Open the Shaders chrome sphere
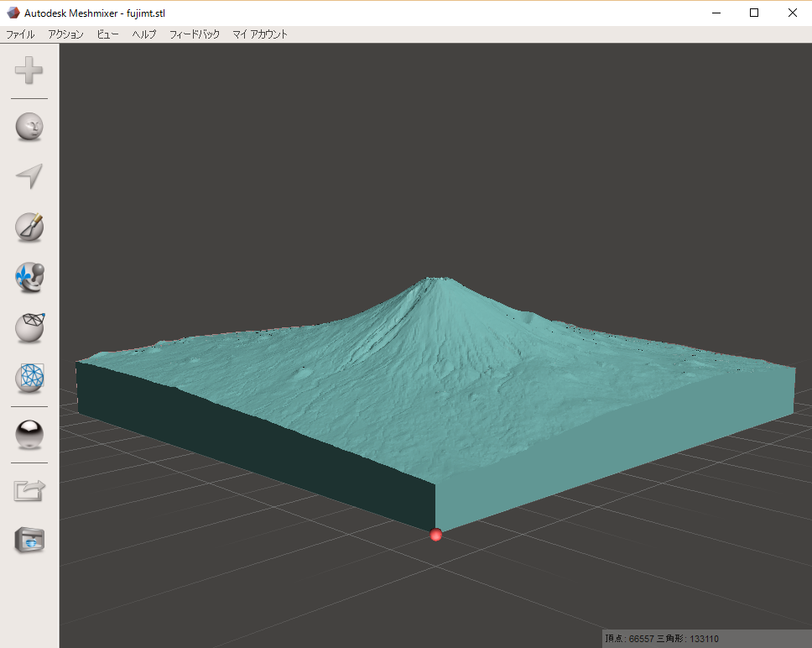The height and width of the screenshot is (648, 812). click(x=29, y=434)
